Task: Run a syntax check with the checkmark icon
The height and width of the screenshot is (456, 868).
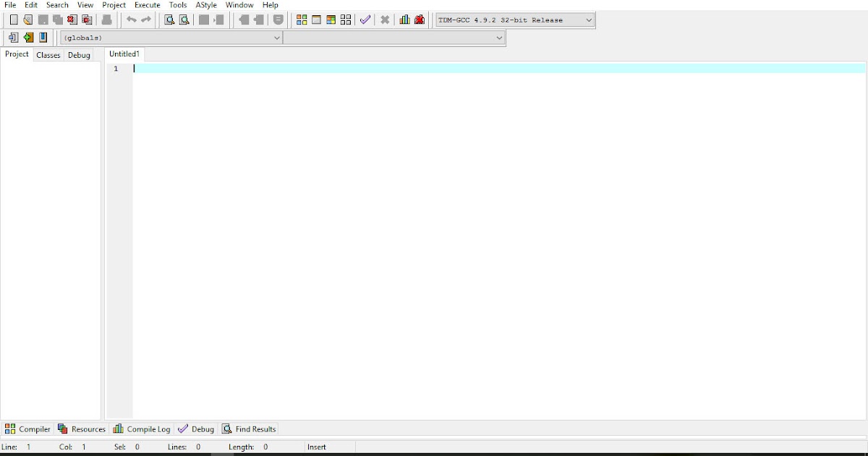Action: pyautogui.click(x=365, y=20)
